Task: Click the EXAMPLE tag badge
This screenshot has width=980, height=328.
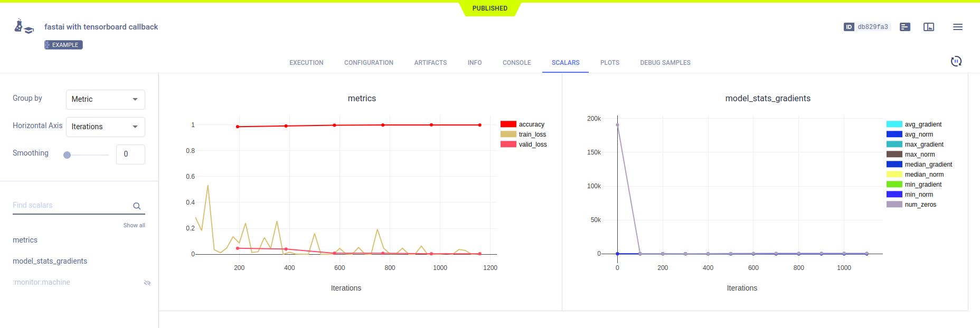Action: click(x=63, y=45)
